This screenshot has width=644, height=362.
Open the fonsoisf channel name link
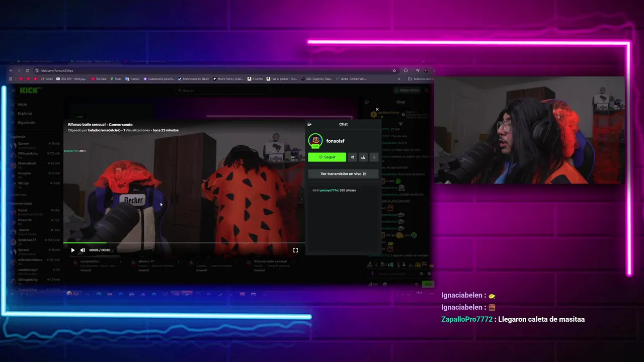tap(335, 141)
